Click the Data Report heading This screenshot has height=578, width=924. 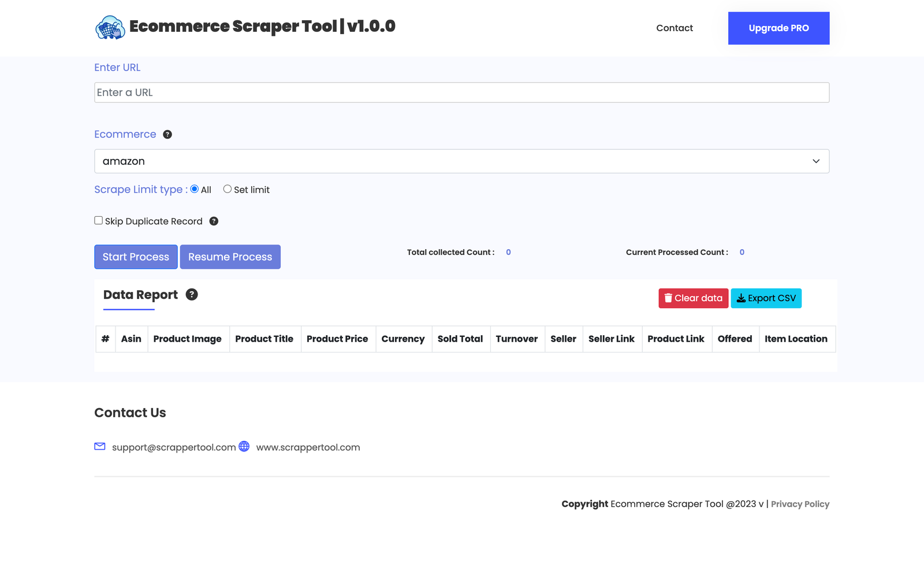pos(140,295)
